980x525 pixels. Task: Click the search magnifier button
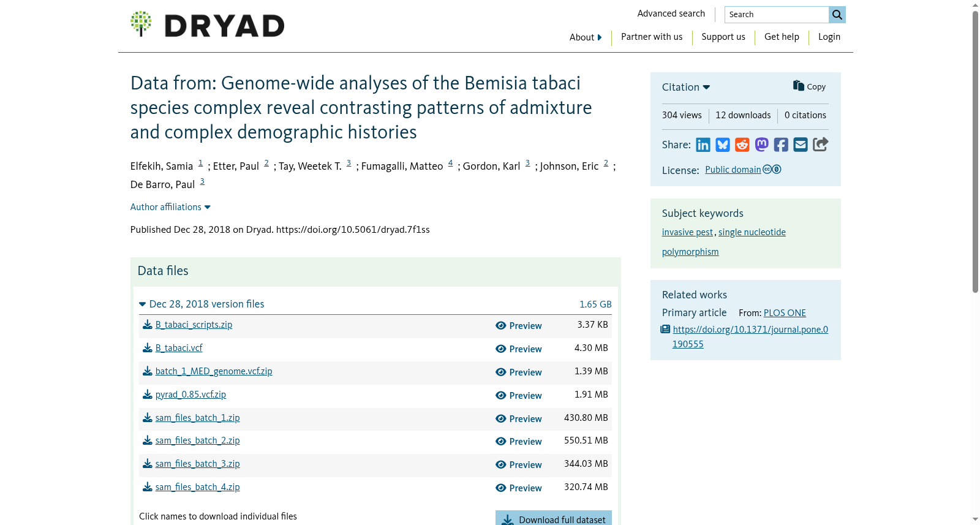pyautogui.click(x=837, y=15)
